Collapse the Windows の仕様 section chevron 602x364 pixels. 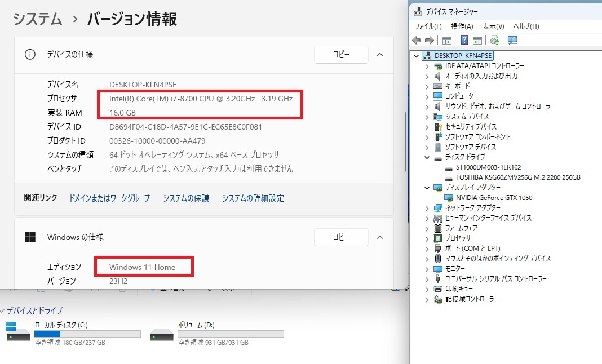[x=380, y=237]
